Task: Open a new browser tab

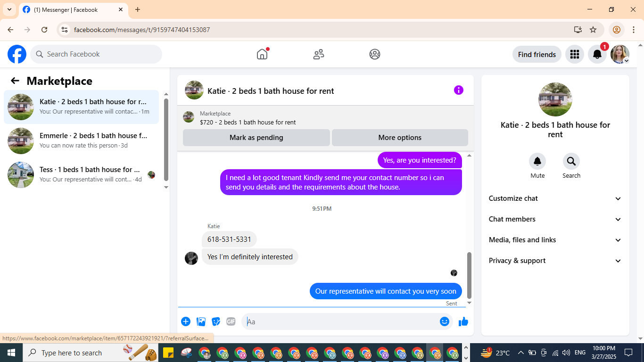Action: (x=138, y=9)
